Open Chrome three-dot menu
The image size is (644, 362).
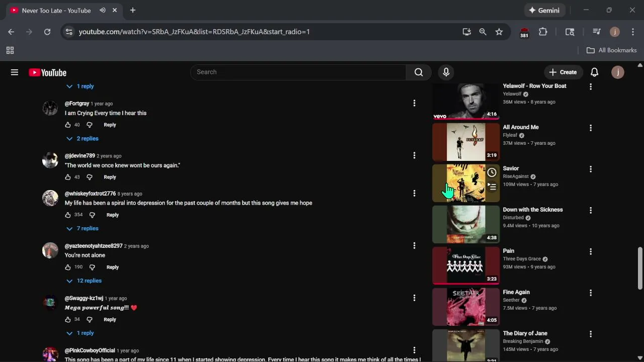[633, 32]
